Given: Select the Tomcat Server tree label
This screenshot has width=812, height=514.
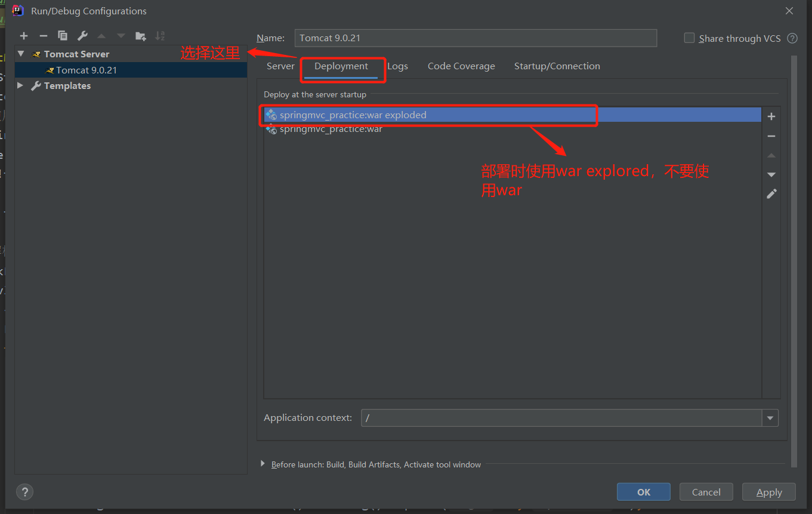Looking at the screenshot, I should [76, 54].
